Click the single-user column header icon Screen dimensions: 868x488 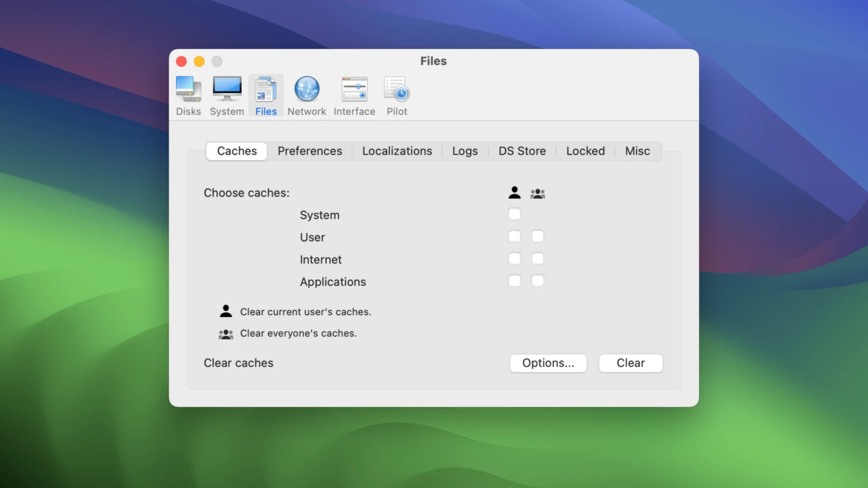tap(514, 192)
